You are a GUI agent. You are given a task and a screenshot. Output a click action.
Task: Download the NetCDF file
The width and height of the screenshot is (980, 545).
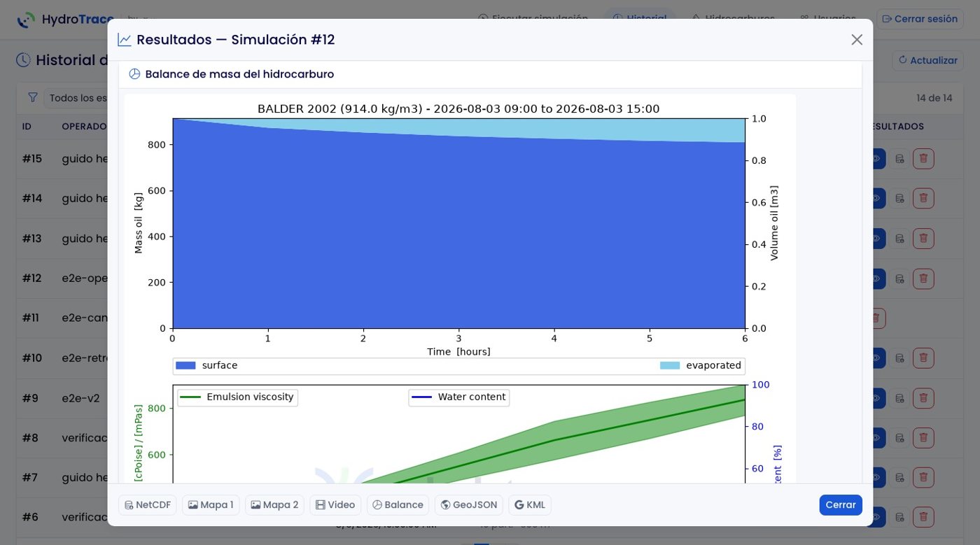pos(148,505)
